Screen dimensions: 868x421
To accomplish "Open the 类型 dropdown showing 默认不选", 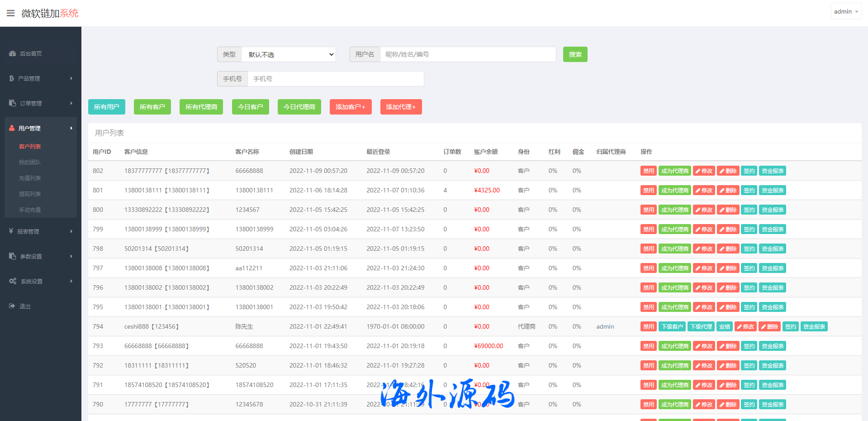I will click(289, 54).
